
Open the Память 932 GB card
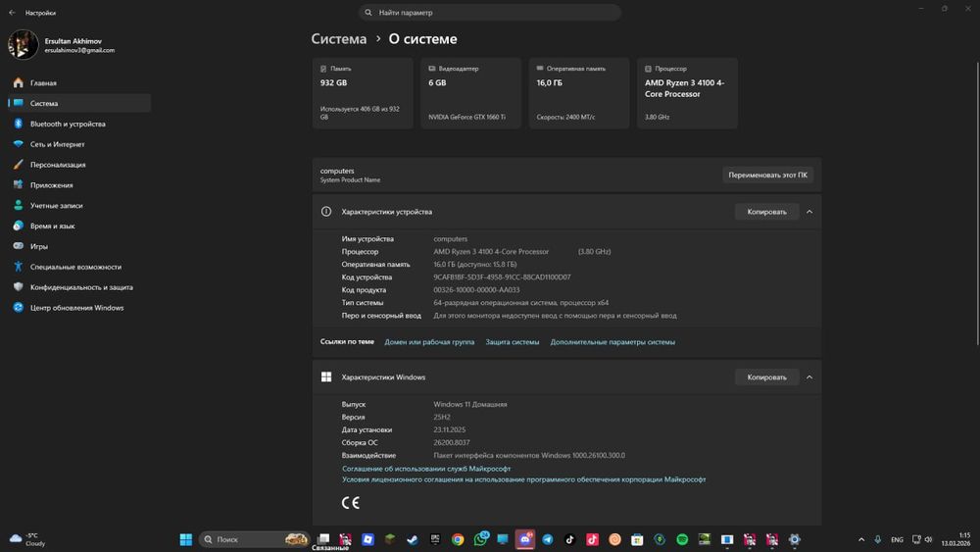(x=363, y=93)
